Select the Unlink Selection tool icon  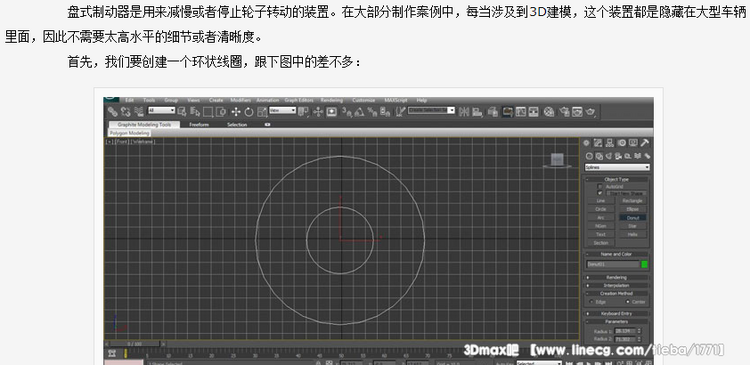(126, 112)
